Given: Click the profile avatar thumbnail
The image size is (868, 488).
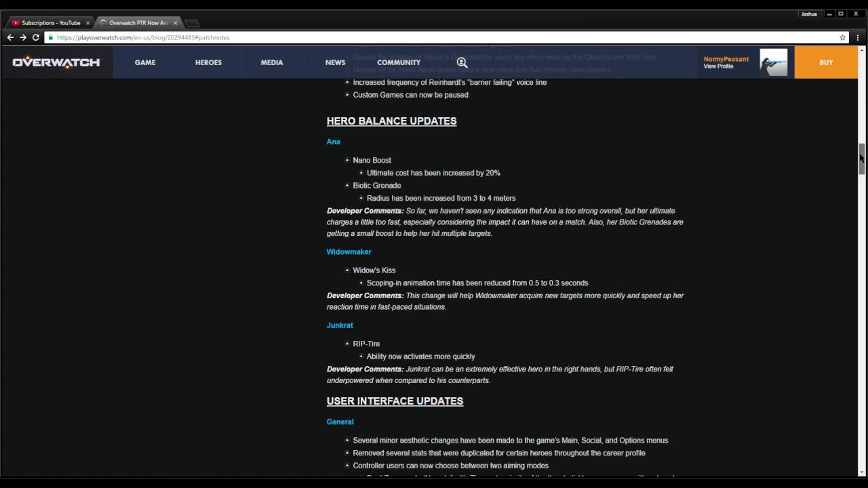Looking at the screenshot, I should 773,62.
